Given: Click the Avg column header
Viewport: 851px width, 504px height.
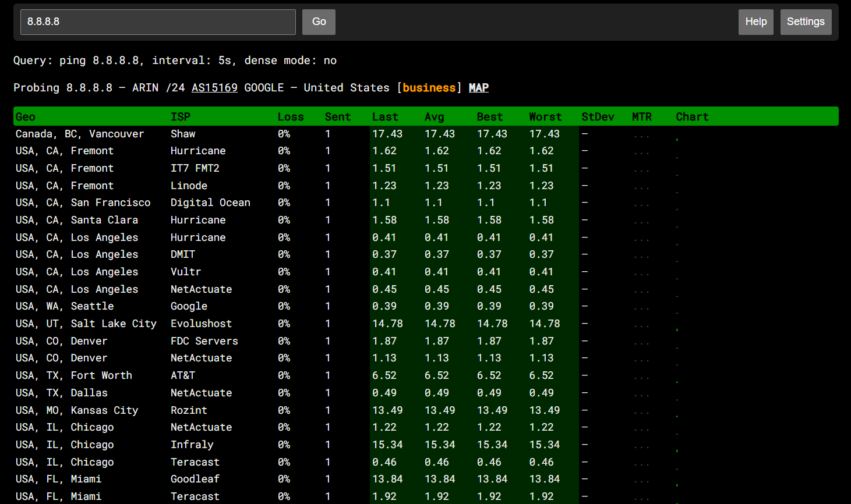Looking at the screenshot, I should (x=434, y=117).
